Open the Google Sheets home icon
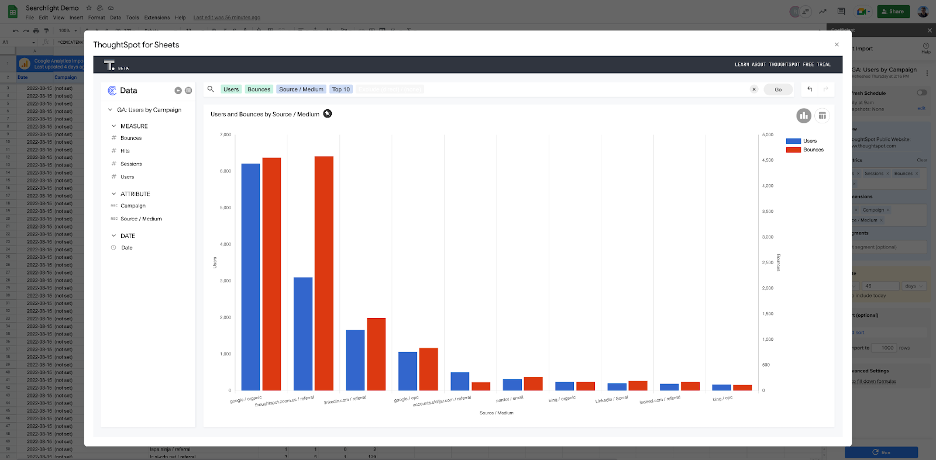 tap(13, 11)
